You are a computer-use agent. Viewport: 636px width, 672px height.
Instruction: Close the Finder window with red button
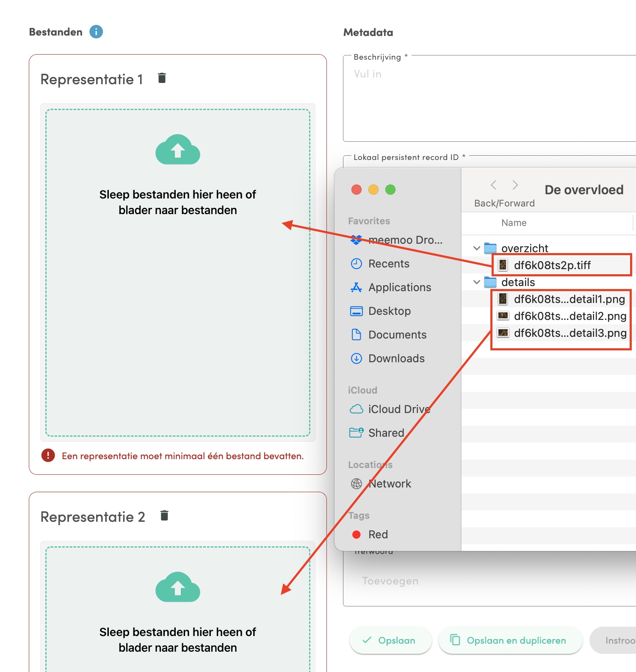[x=357, y=190]
